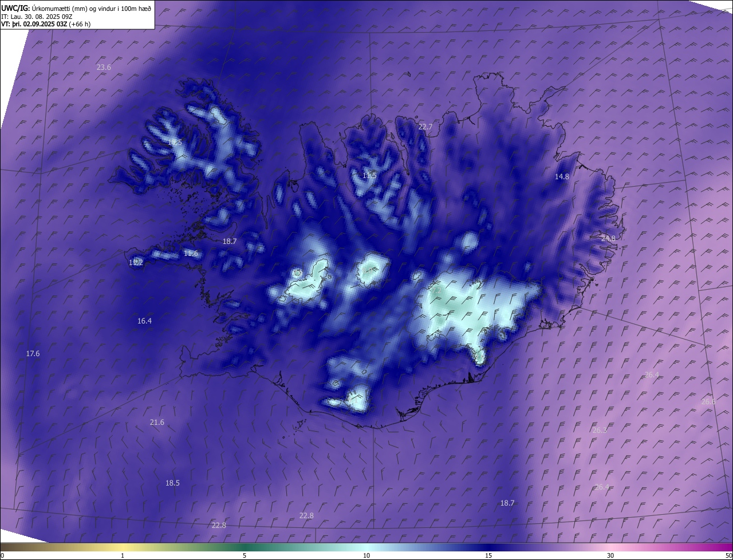Click the color bar tick label "5"
This screenshot has height=560, width=733.
[245, 555]
